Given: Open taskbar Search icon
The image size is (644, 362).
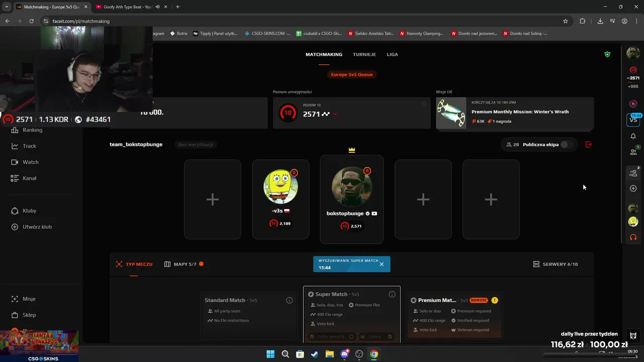Looking at the screenshot, I should (285, 354).
